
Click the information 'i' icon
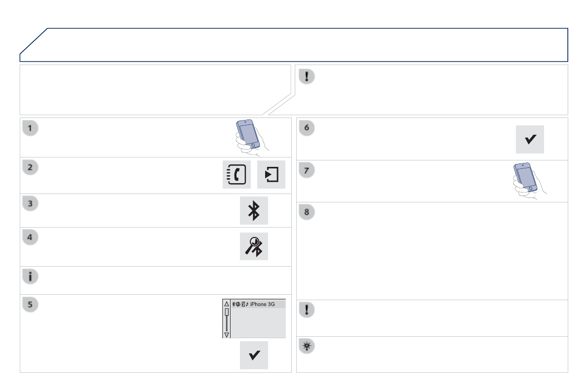tap(31, 276)
